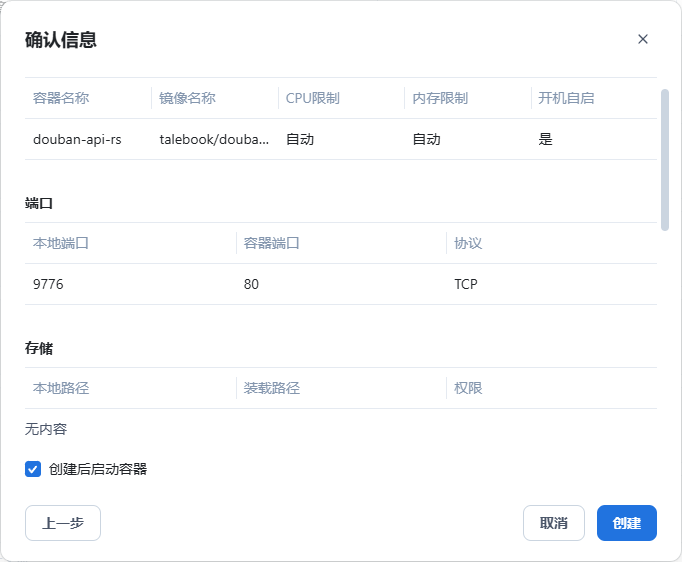Click the 开机自启 column header
Image resolution: width=682 pixels, height=562 pixels.
pos(566,98)
